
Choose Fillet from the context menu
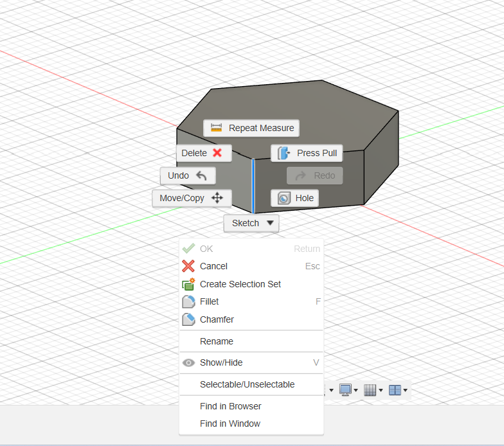(251, 301)
